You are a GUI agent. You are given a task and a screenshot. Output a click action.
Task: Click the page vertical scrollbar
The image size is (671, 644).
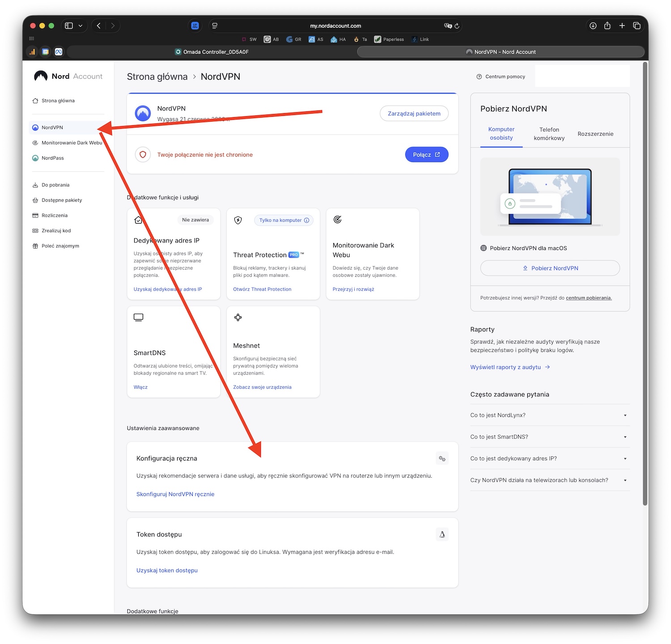645,286
